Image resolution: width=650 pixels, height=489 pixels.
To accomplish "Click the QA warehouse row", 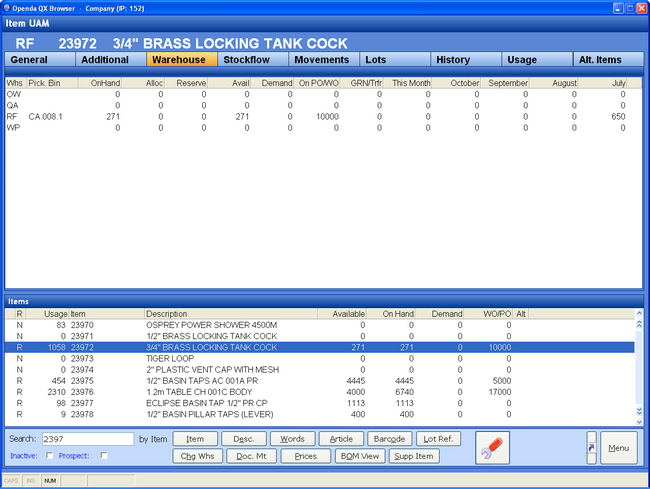I will (x=323, y=105).
